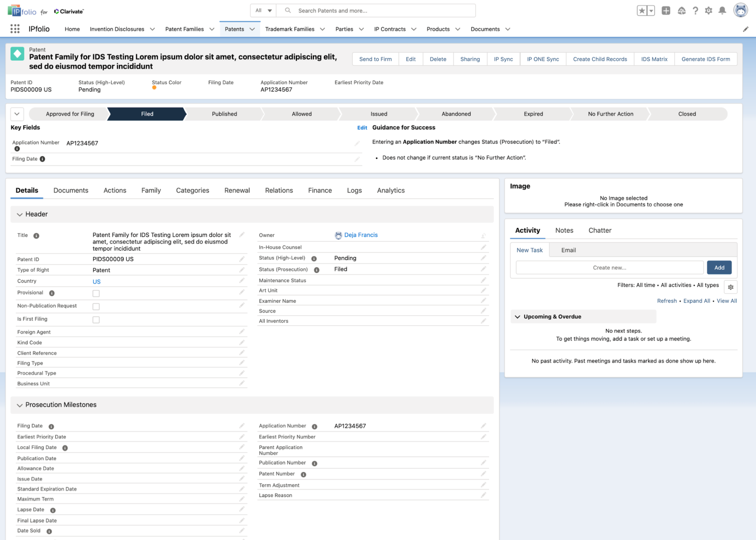Screen dimensions: 756x540
Task: Enable the Non-Publication Request checkbox
Action: (96, 306)
